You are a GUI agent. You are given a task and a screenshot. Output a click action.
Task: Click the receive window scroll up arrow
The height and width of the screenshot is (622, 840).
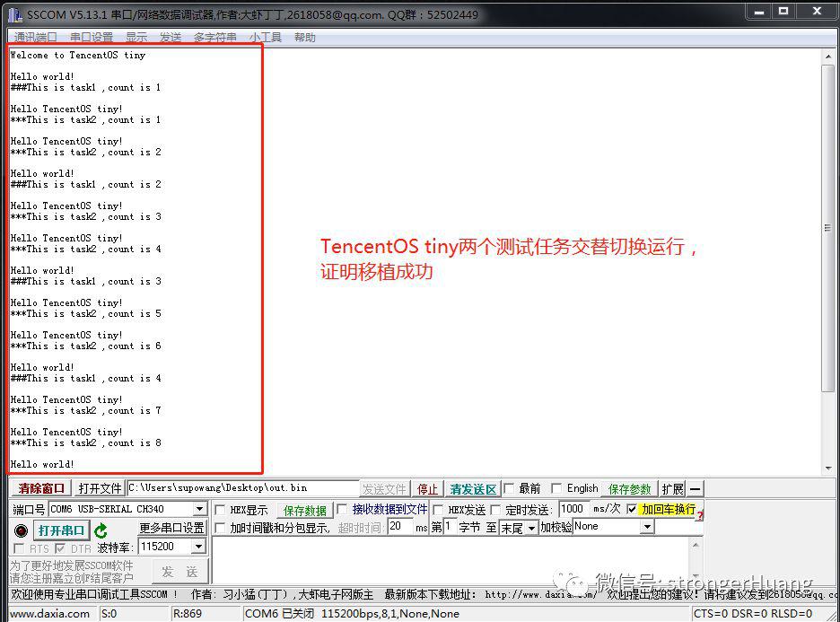[x=828, y=56]
